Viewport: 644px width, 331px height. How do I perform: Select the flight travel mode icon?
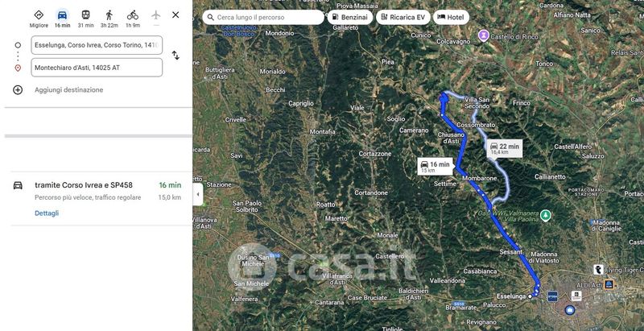pos(155,15)
